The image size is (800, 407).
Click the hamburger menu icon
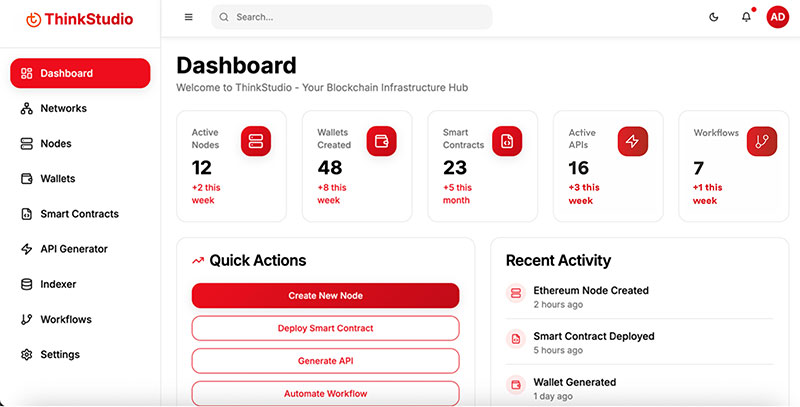189,17
